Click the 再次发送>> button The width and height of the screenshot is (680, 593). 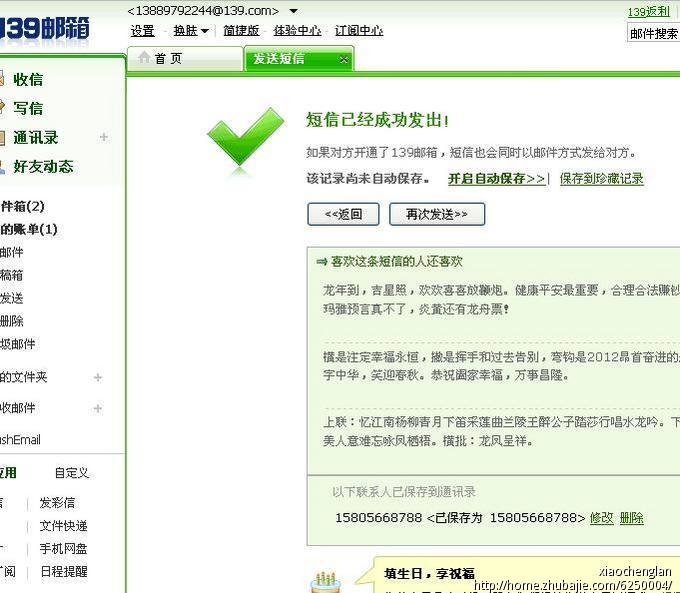click(437, 214)
